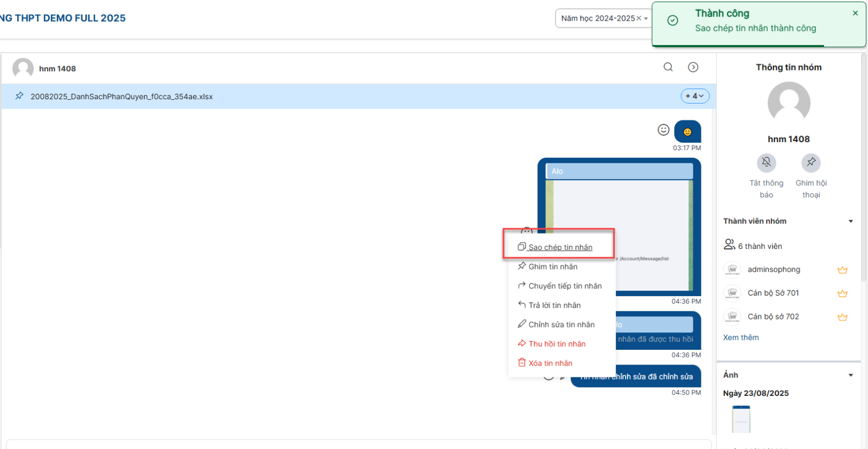The width and height of the screenshot is (868, 449).
Task: Mute notifications with the bell icon
Action: [x=766, y=162]
